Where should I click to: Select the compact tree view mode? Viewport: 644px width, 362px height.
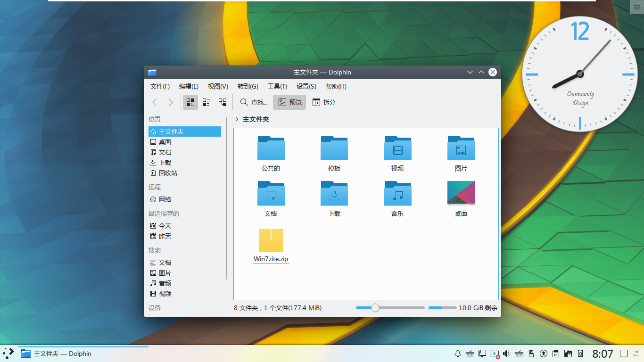coord(222,102)
